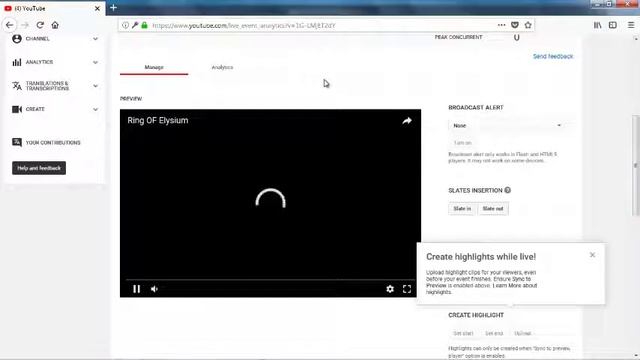Image resolution: width=640 pixels, height=360 pixels.
Task: Go back with the browser back arrow
Action: 9,25
